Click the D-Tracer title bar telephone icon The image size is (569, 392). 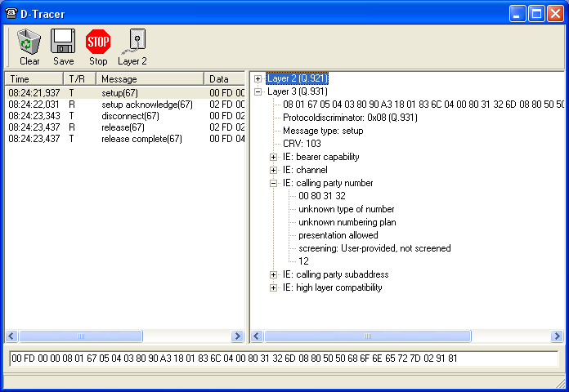coord(11,13)
